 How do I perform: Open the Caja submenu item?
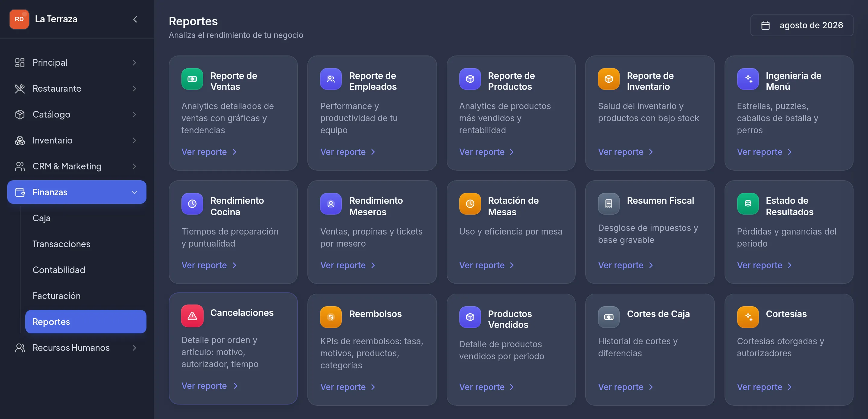pyautogui.click(x=86, y=218)
